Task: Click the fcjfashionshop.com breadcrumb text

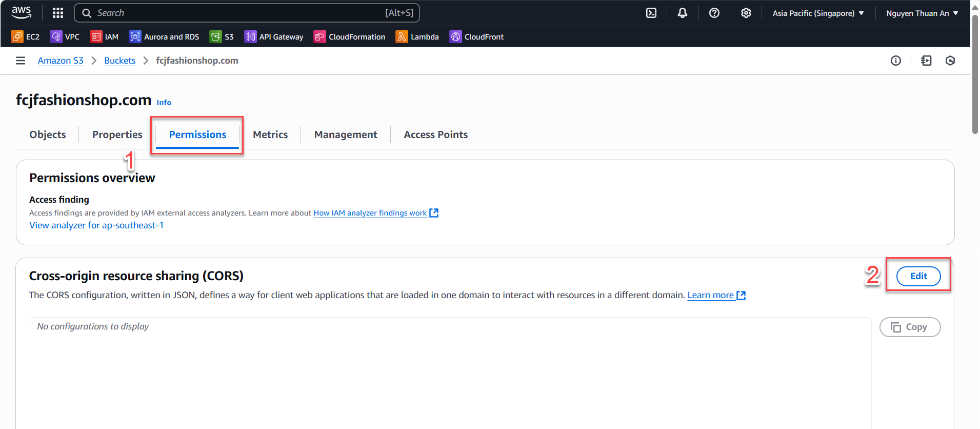Action: [x=197, y=61]
